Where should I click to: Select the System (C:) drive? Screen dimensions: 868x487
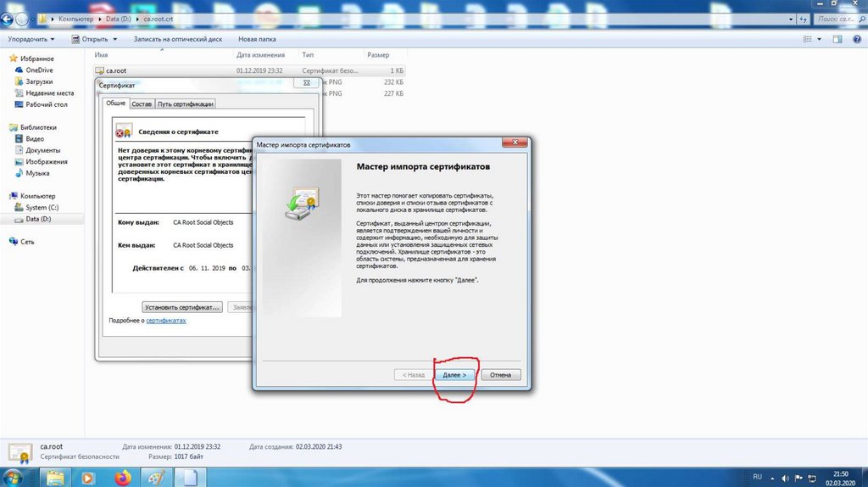click(x=42, y=207)
